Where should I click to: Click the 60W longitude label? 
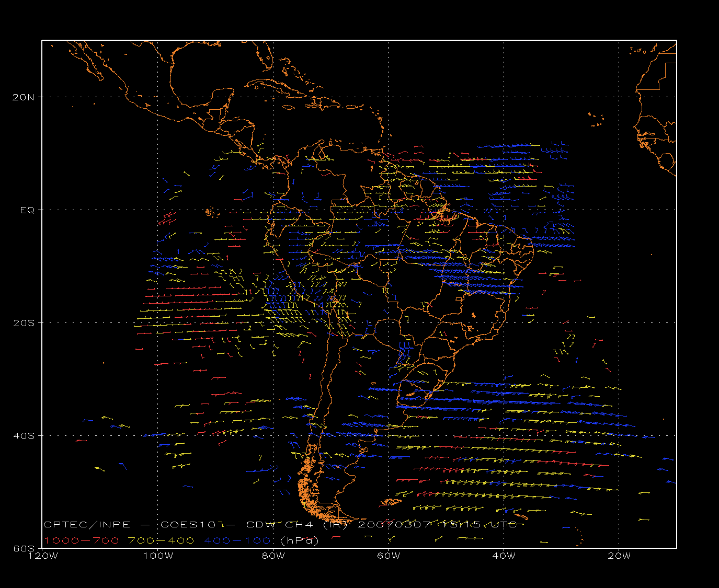[x=388, y=556]
